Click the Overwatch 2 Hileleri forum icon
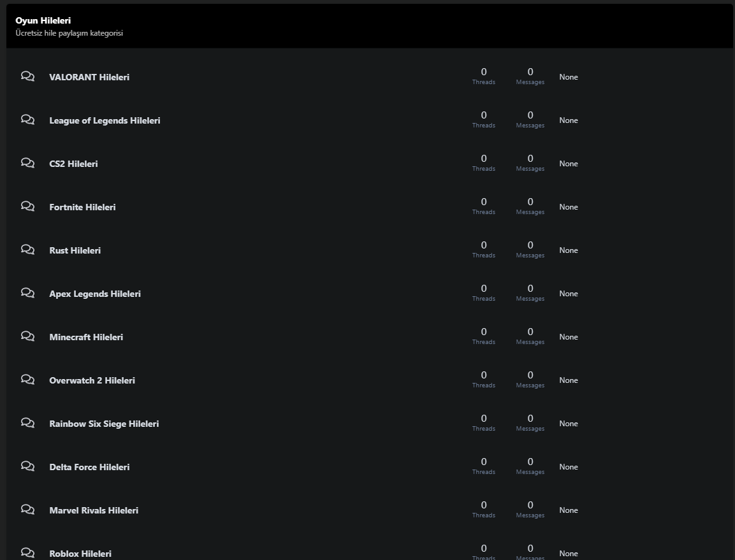Viewport: 735px width, 560px height. [x=27, y=380]
